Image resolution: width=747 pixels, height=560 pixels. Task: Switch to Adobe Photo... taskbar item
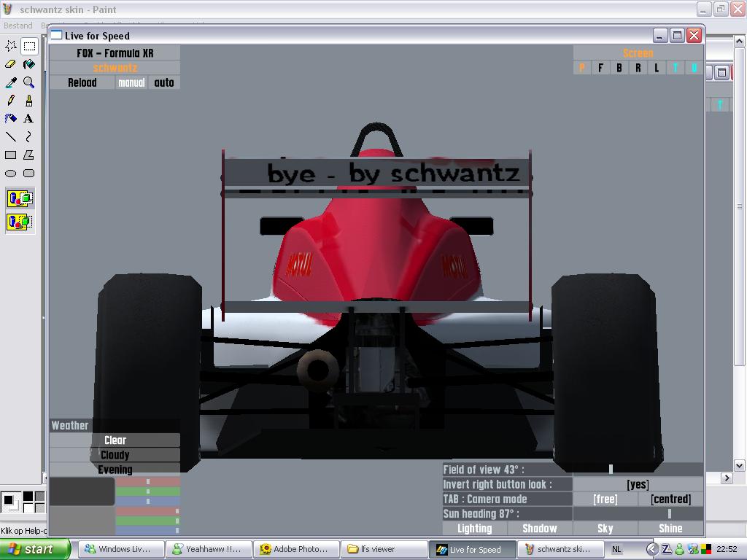(296, 549)
